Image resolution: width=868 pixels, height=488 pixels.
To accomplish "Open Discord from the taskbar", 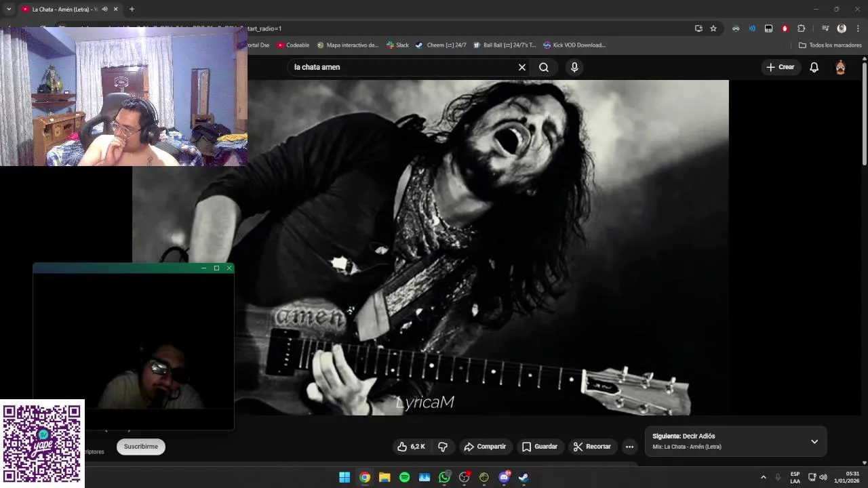I will (504, 477).
